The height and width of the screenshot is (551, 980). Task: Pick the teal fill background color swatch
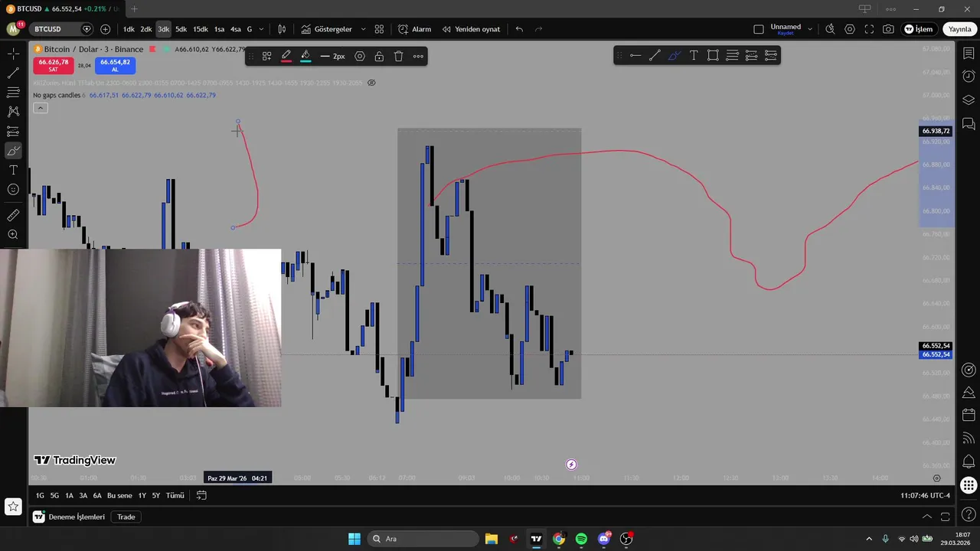point(305,56)
